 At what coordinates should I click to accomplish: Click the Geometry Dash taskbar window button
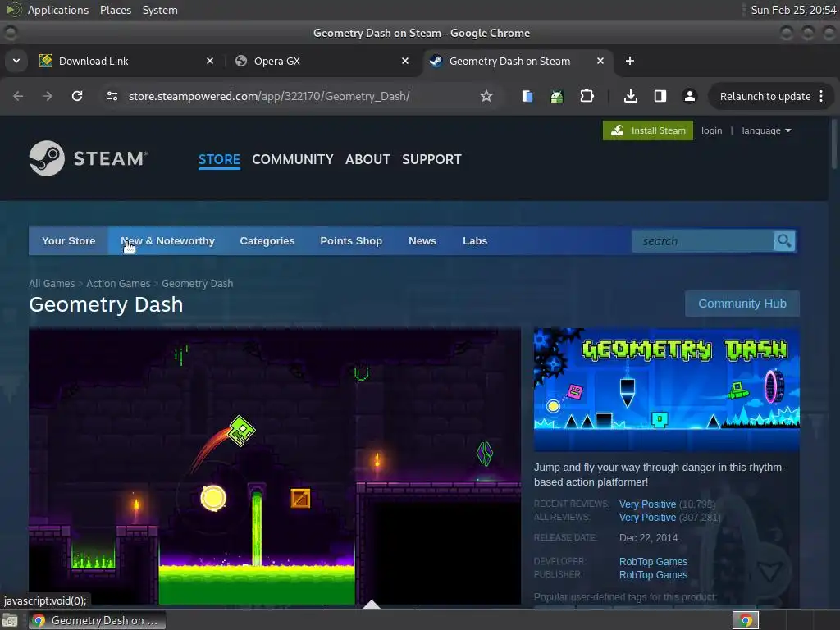97,620
